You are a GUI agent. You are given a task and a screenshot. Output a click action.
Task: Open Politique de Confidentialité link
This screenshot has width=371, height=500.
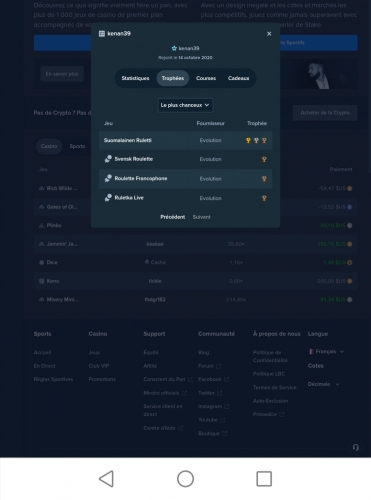coord(270,356)
